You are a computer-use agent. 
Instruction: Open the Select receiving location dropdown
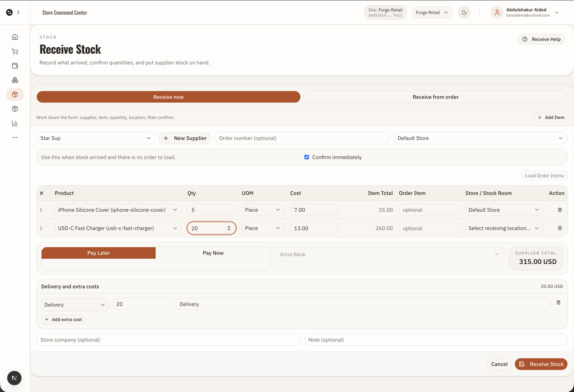pyautogui.click(x=504, y=228)
